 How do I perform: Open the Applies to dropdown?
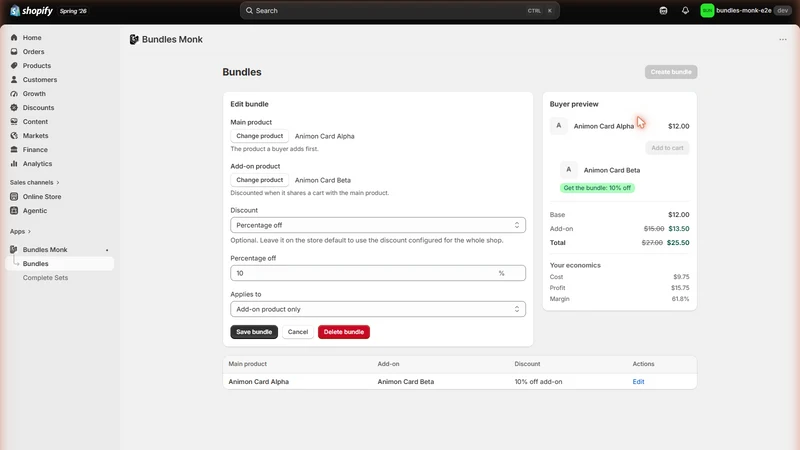tap(378, 309)
